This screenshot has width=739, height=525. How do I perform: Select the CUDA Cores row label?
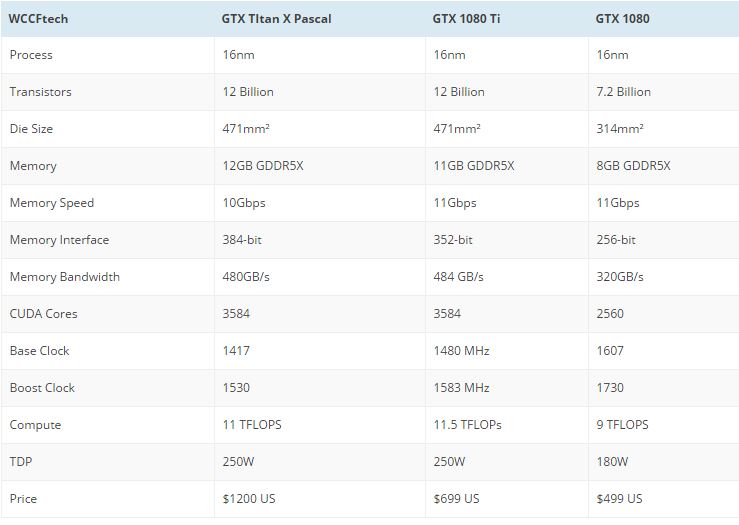click(x=44, y=314)
